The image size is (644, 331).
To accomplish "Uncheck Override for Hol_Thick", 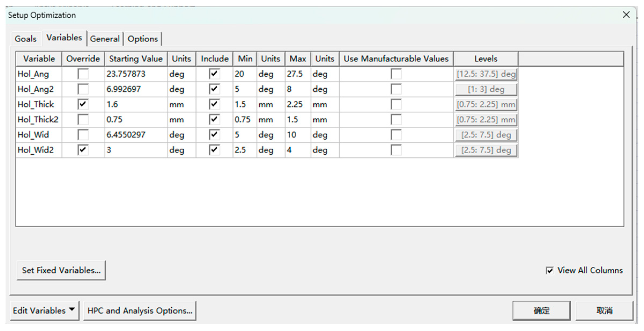I will [83, 104].
